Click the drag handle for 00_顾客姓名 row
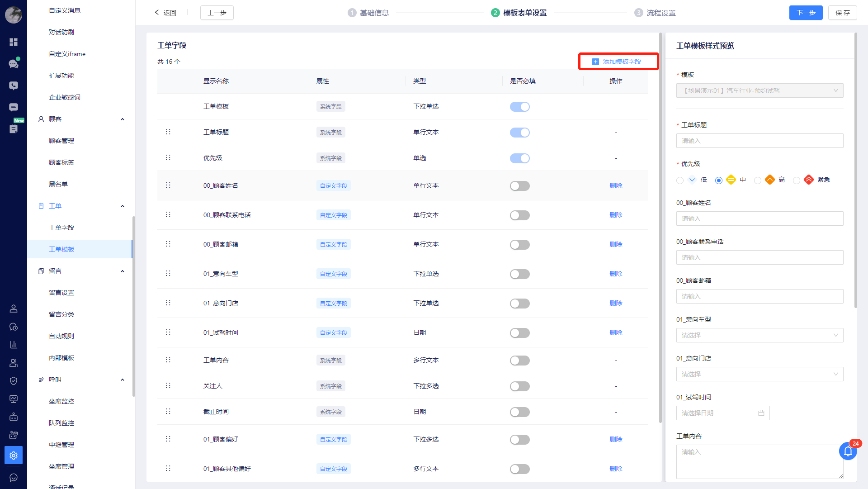This screenshot has width=868, height=489. pyautogui.click(x=168, y=185)
